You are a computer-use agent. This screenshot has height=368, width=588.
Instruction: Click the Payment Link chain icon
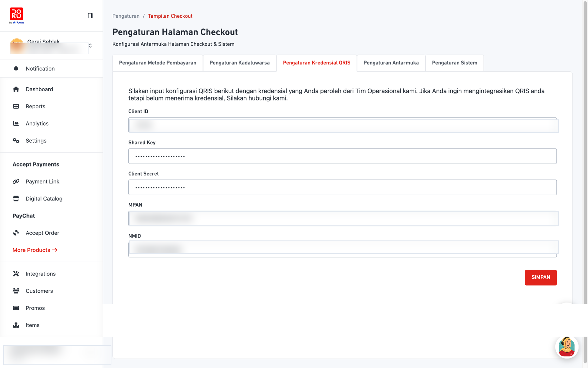[16, 181]
